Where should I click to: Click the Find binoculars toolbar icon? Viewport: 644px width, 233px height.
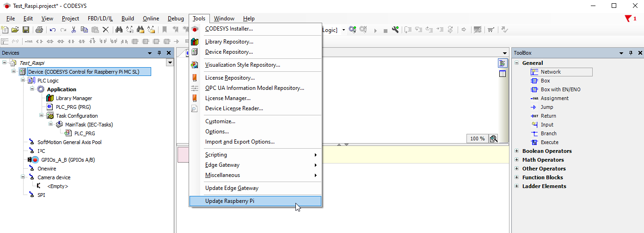(119, 30)
